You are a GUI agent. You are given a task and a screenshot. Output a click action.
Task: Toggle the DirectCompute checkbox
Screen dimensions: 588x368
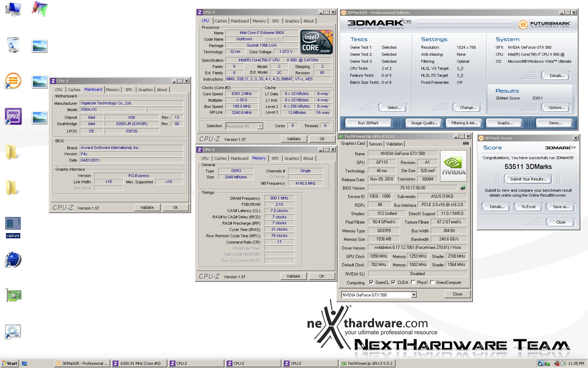[432, 282]
